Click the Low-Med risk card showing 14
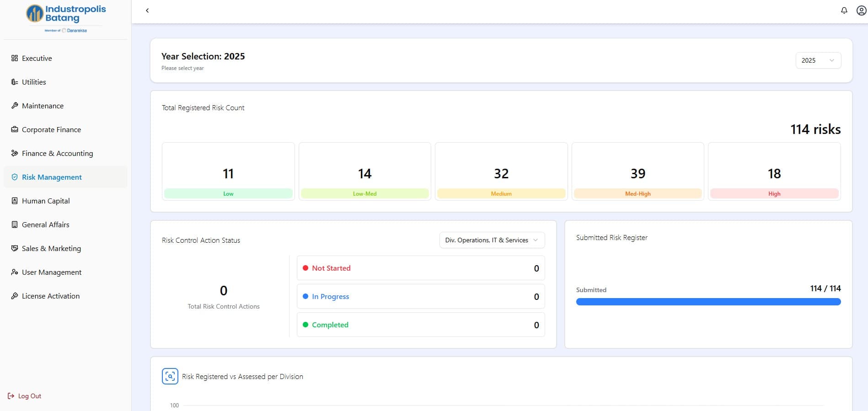This screenshot has width=868, height=411. [364, 171]
